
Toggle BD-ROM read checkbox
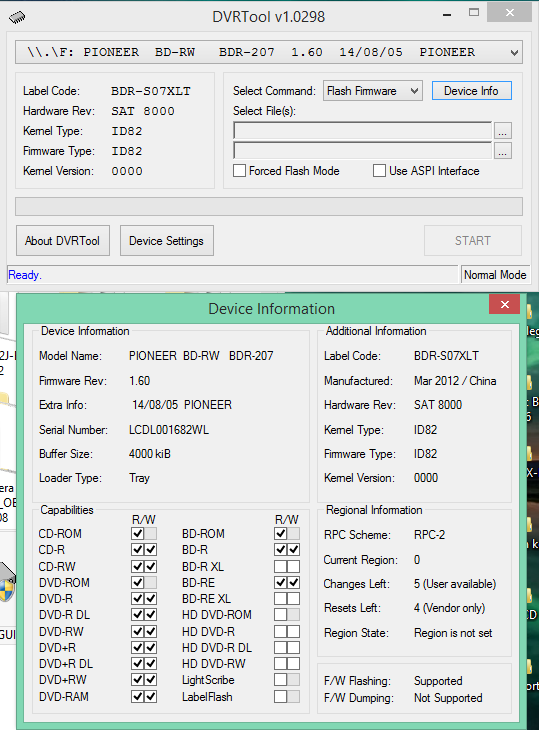click(x=280, y=534)
